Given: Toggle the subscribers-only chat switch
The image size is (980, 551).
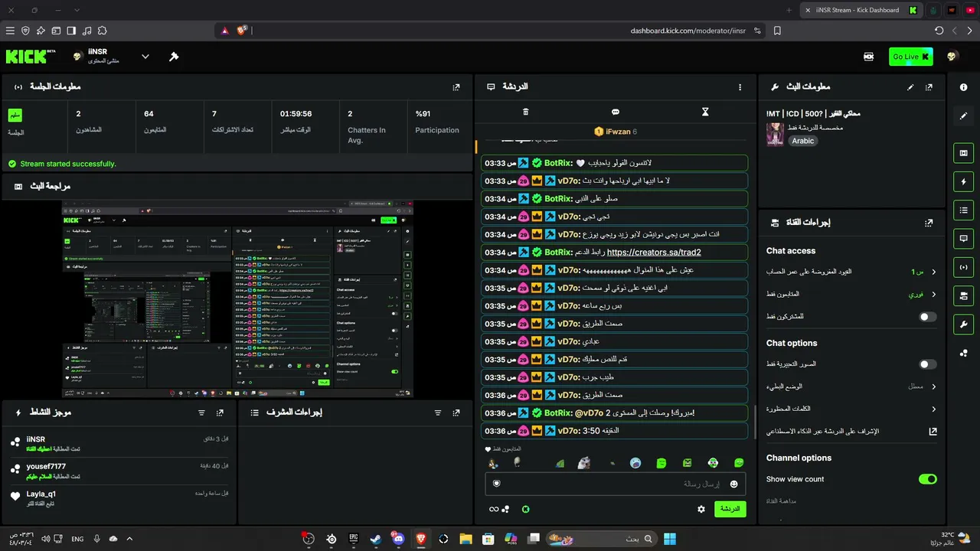Looking at the screenshot, I should pos(927,317).
